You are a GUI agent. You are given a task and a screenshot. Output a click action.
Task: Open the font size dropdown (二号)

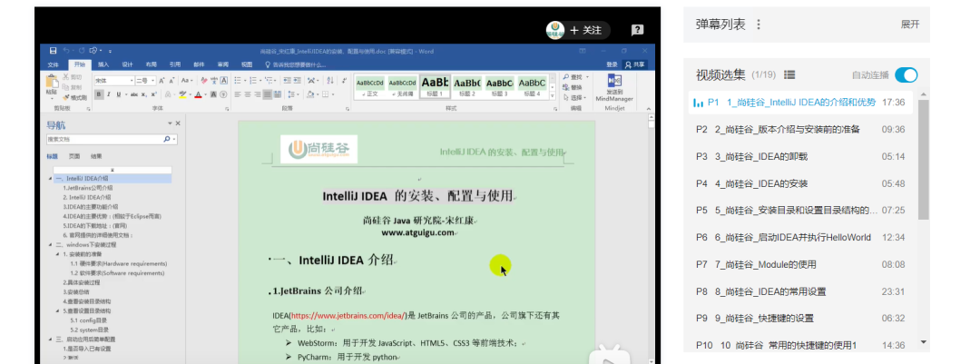tap(152, 81)
